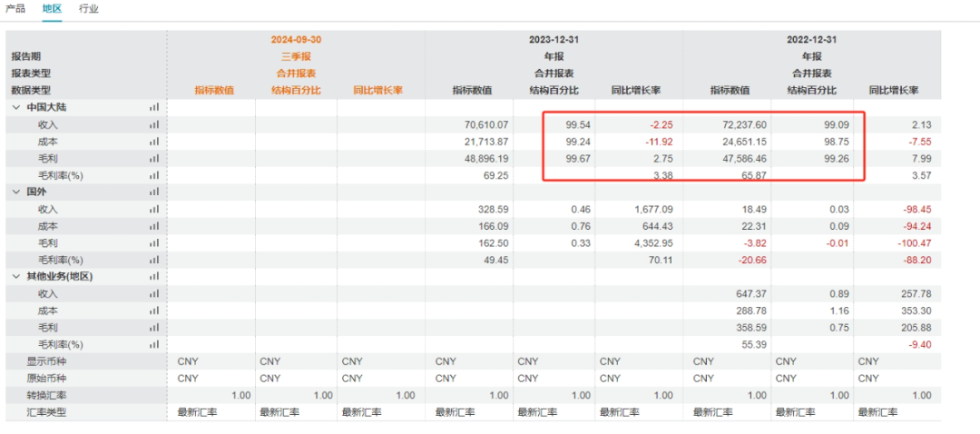The image size is (980, 434).
Task: Click the 转换汇率 row label
Action: tap(46, 395)
